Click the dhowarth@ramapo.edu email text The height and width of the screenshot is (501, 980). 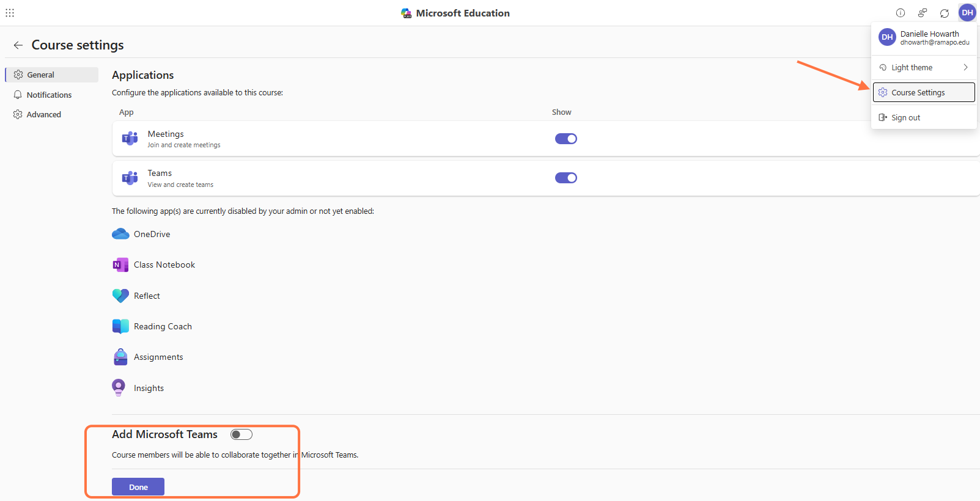point(935,42)
